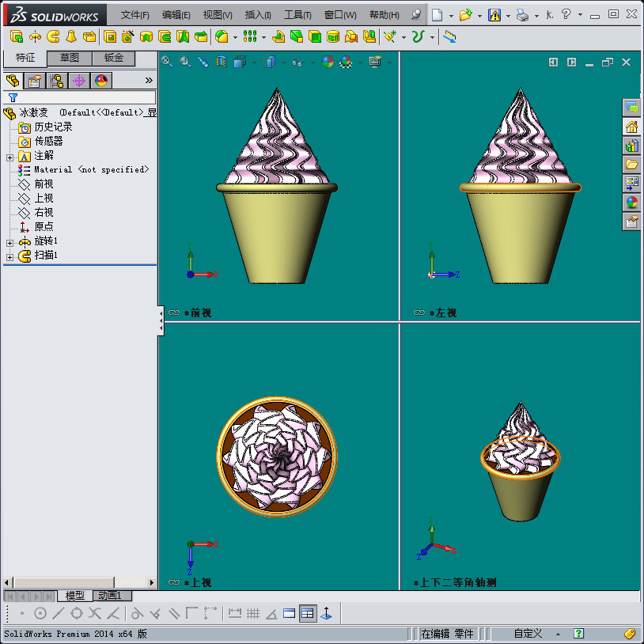Open the Curves dropdown arrow
Screen dimensions: 644x644
coord(432,38)
